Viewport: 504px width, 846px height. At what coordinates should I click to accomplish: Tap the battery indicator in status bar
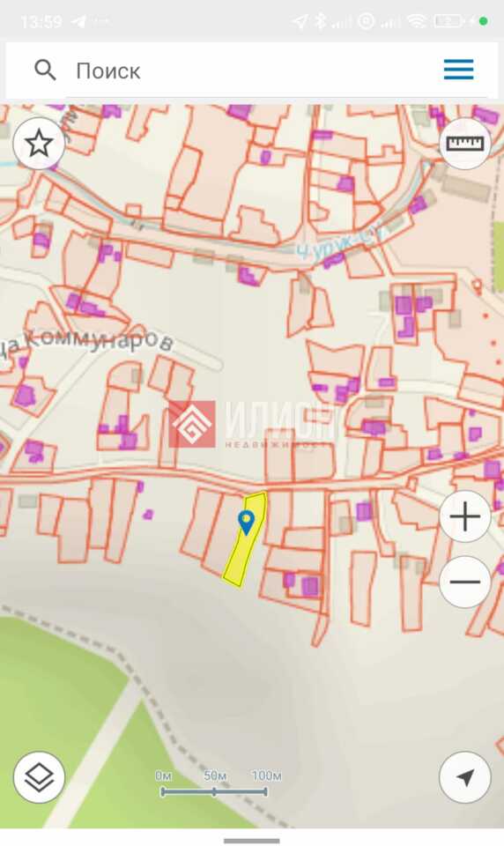click(449, 21)
